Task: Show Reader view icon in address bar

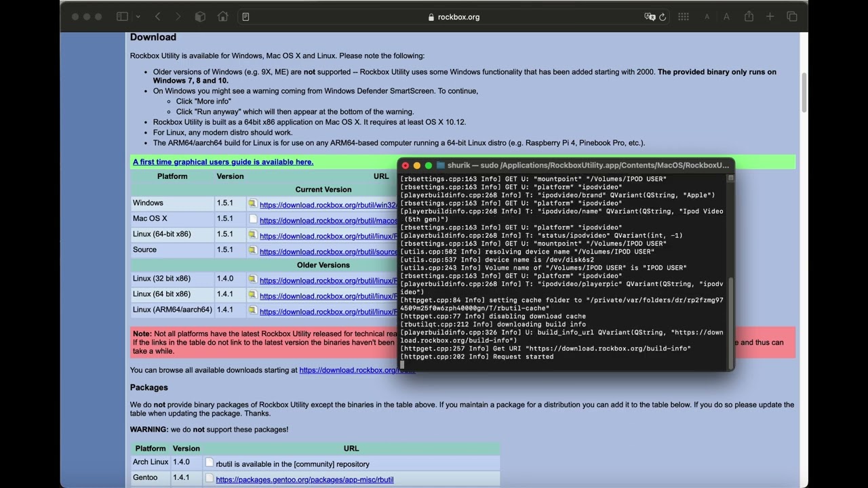Action: point(245,17)
